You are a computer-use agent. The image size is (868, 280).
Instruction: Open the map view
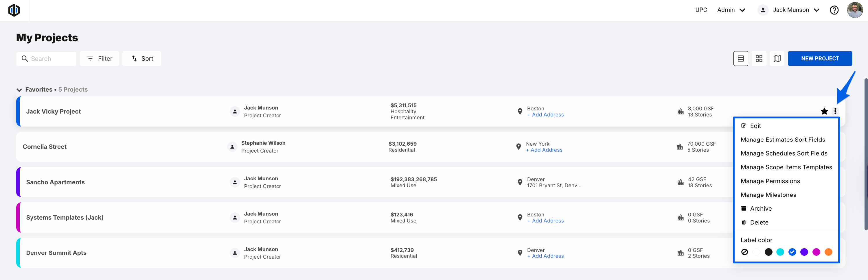(777, 59)
